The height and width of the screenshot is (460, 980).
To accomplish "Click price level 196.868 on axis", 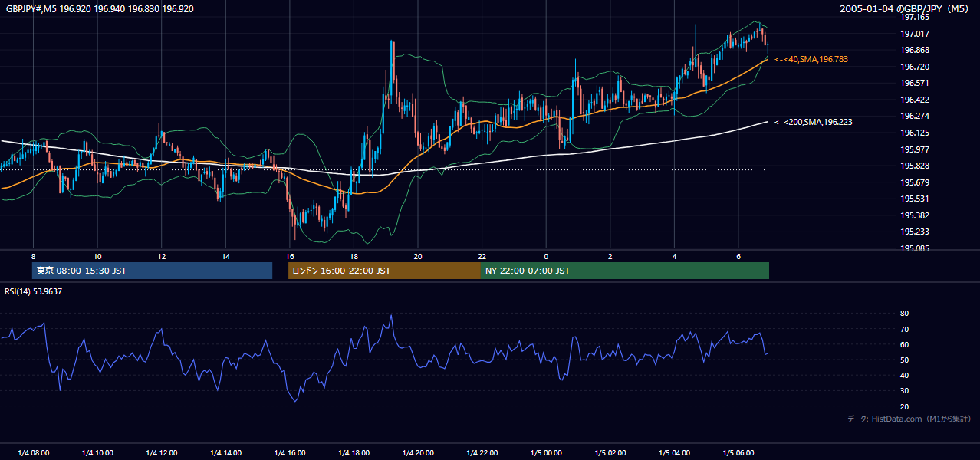I will 914,50.
